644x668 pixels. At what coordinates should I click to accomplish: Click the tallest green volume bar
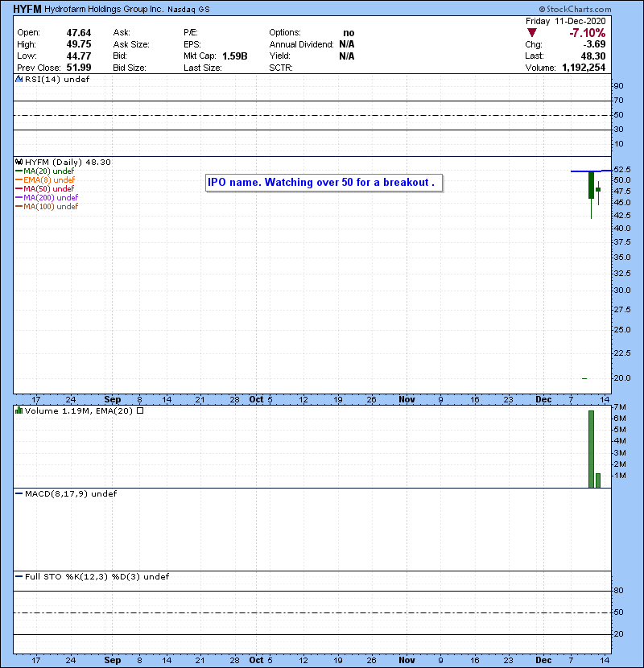(591, 449)
